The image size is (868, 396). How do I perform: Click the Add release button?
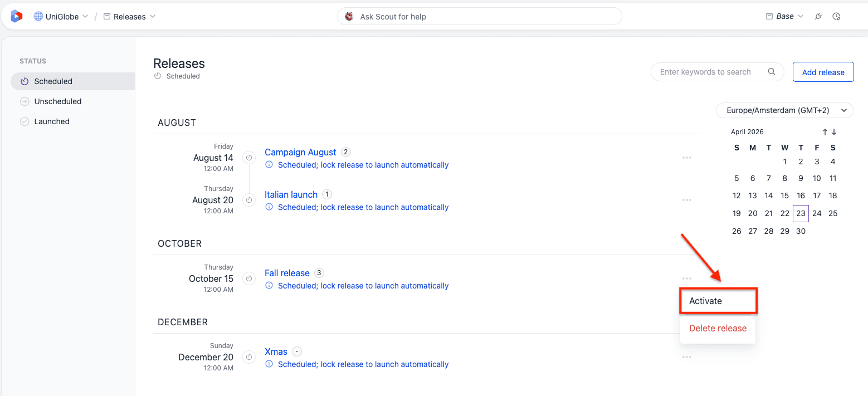pos(823,72)
